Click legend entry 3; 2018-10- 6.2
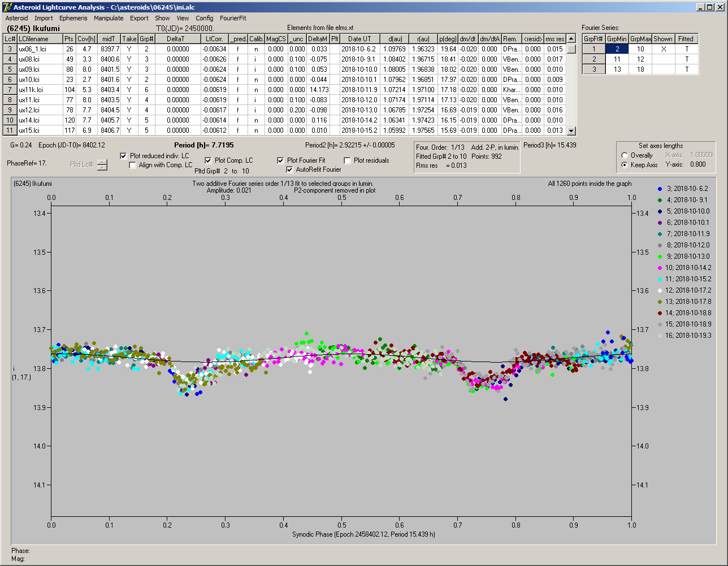 pos(683,189)
